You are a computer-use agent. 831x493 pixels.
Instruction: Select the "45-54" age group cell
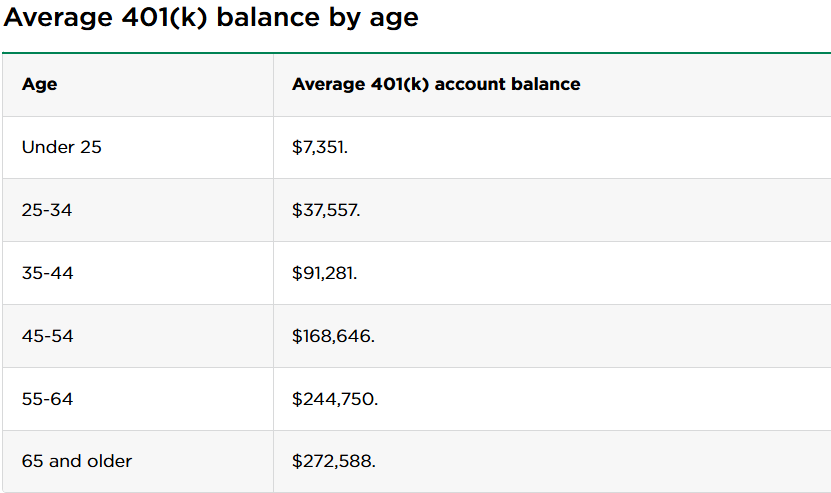coord(47,336)
